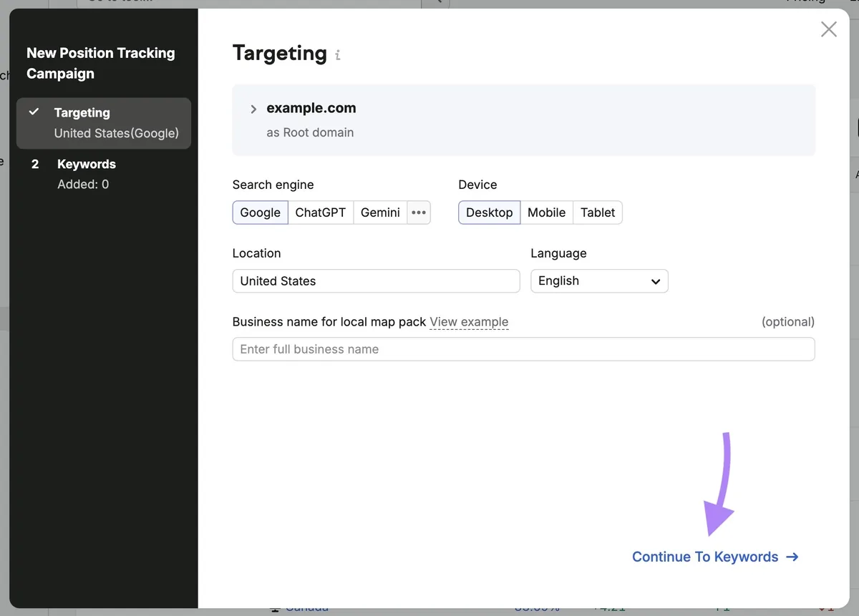Image resolution: width=859 pixels, height=616 pixels.
Task: Select ChatGPT search engine
Action: tap(321, 212)
